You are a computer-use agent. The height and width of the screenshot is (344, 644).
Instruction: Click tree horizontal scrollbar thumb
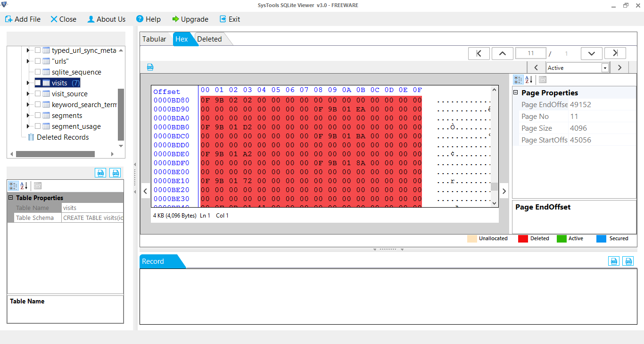coord(55,154)
